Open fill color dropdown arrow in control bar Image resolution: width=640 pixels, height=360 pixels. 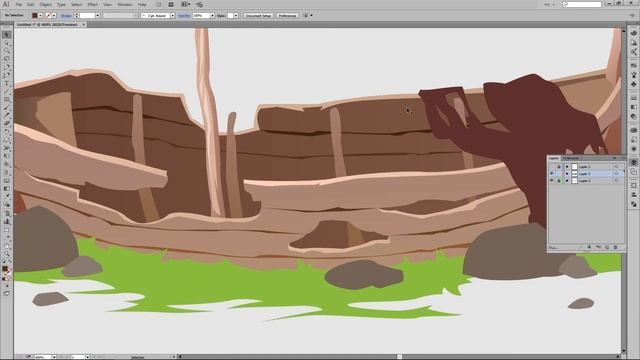coord(40,16)
